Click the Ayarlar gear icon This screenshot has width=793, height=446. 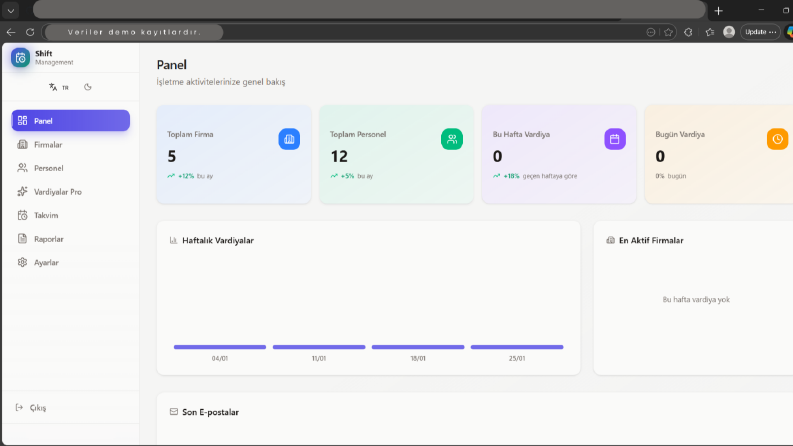coord(22,262)
